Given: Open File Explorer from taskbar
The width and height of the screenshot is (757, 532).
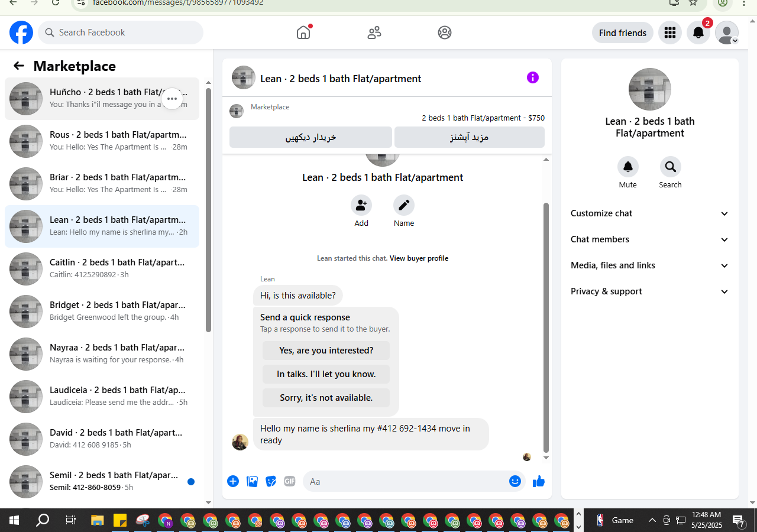Looking at the screenshot, I should coord(98,520).
